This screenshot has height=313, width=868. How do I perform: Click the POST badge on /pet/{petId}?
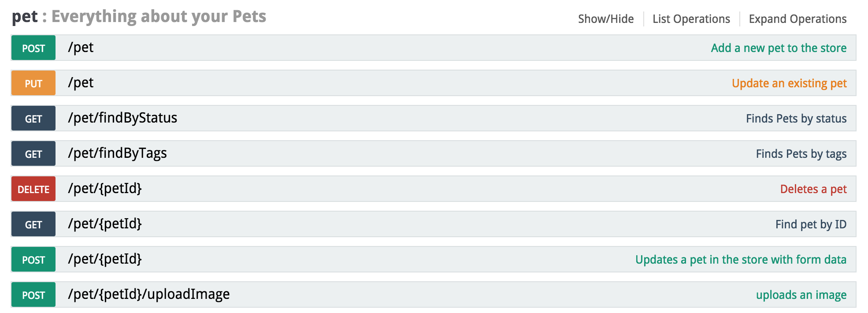coord(33,260)
